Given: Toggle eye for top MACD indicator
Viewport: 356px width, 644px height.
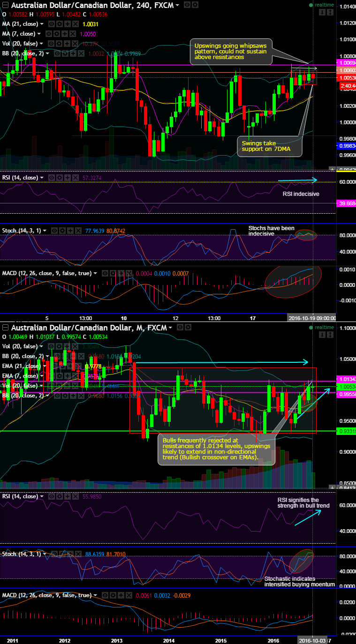Looking at the screenshot, I should click(x=105, y=273).
